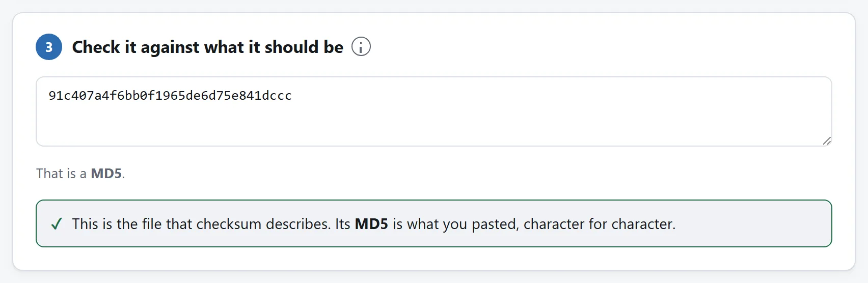This screenshot has height=283, width=868.
Task: Click 'is what you pasted' in banner
Action: click(x=455, y=224)
